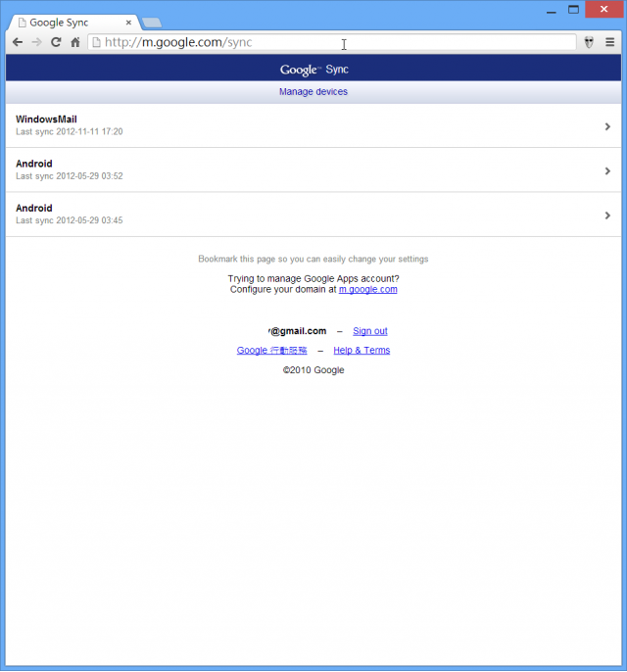Click the Google Sync header logo
This screenshot has width=627, height=672.
coord(314,70)
